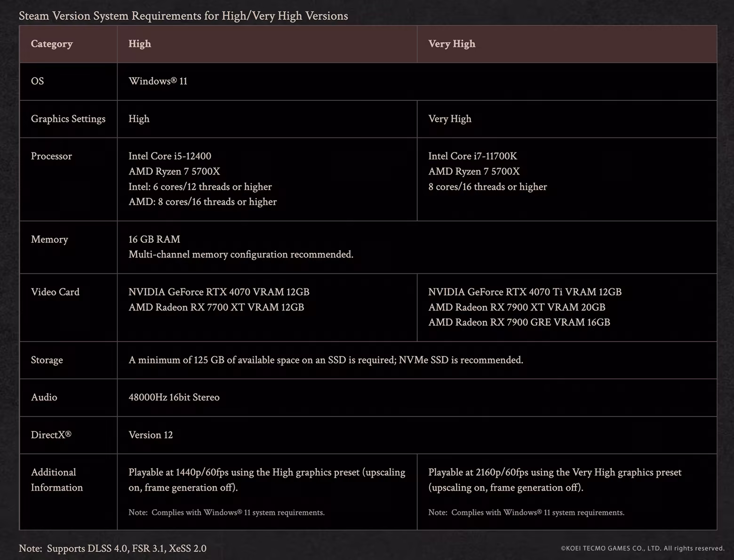Click the "Windows® 11" OS value
The height and width of the screenshot is (560, 734).
pos(158,81)
